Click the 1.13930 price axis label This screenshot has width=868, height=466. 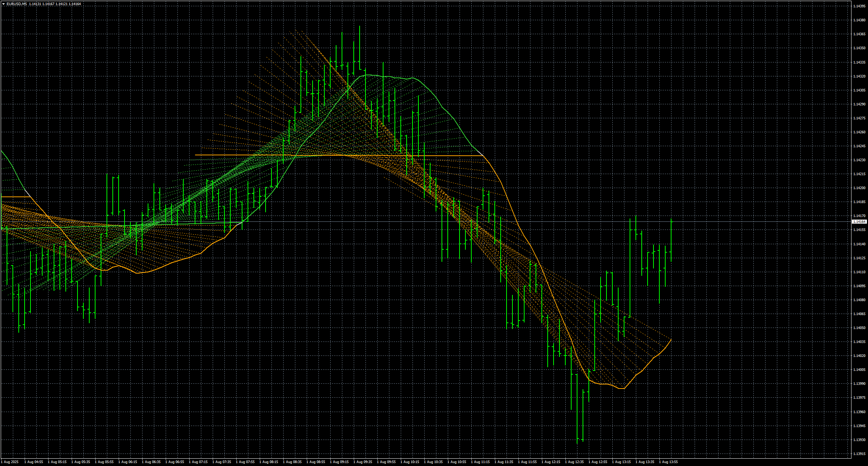pyautogui.click(x=859, y=440)
